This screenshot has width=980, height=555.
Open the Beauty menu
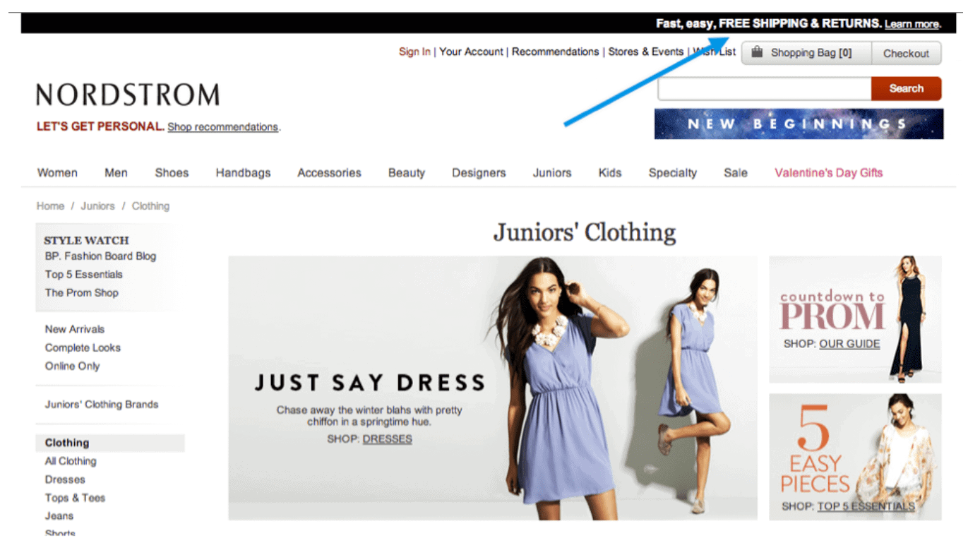point(407,173)
